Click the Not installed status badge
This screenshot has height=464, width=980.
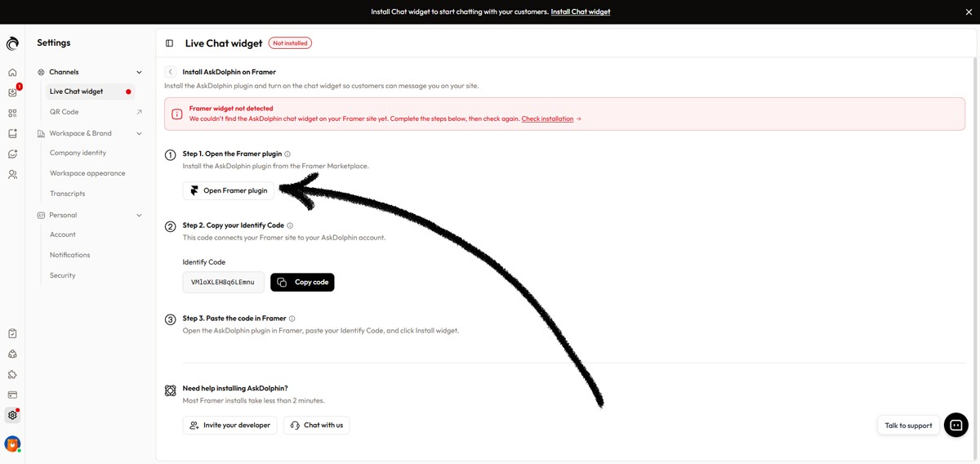click(x=290, y=43)
